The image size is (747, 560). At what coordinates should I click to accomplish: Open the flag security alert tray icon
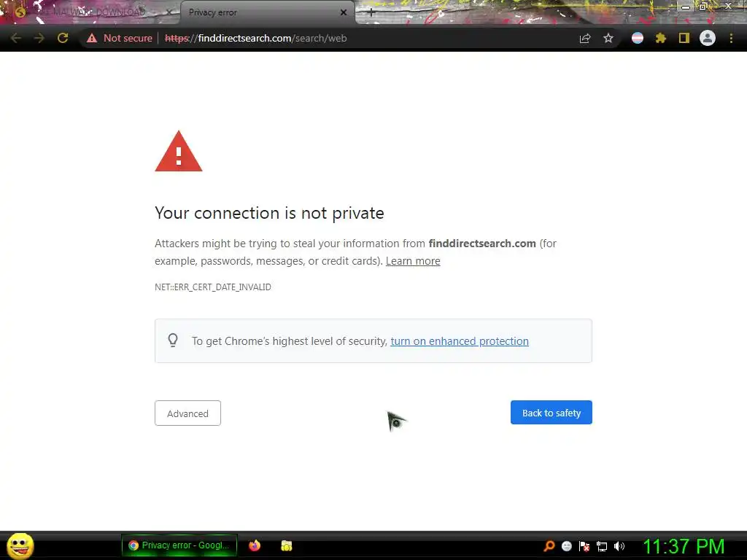(584, 546)
